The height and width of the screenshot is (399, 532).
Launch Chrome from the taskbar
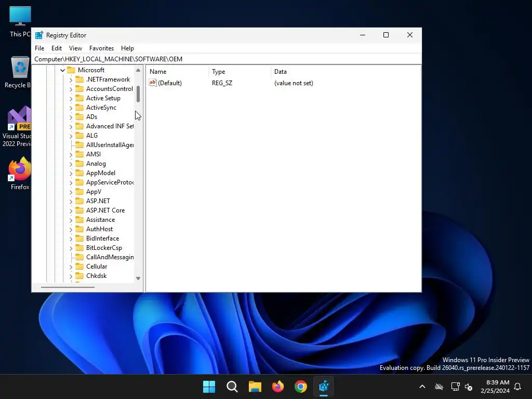click(x=301, y=387)
